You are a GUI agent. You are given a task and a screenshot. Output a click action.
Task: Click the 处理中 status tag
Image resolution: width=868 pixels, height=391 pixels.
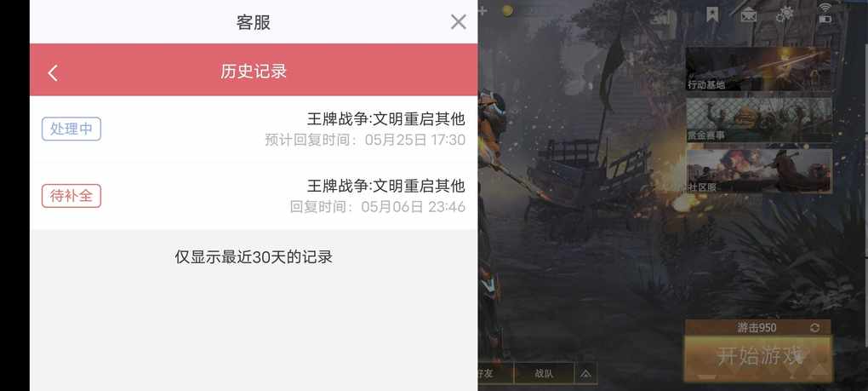pyautogui.click(x=71, y=129)
